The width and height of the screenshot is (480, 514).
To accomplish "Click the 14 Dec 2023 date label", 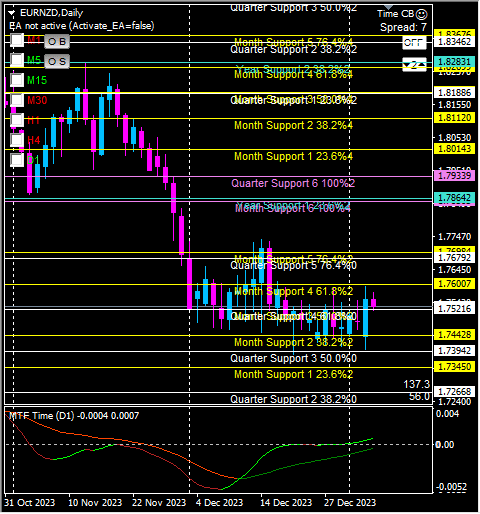I will coord(286,502).
